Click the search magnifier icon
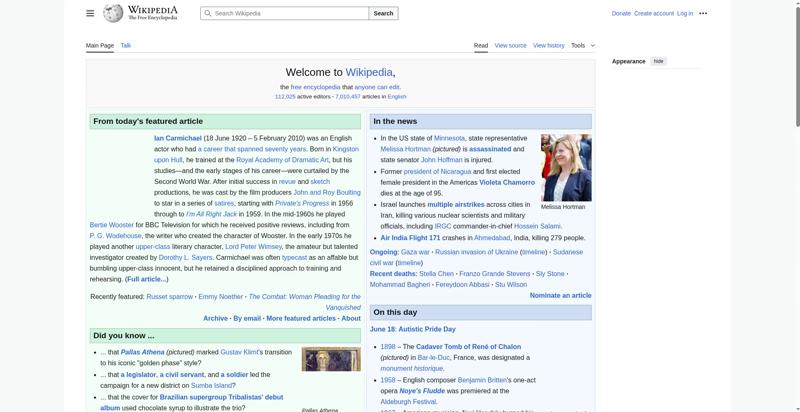800x412 pixels. 207,13
